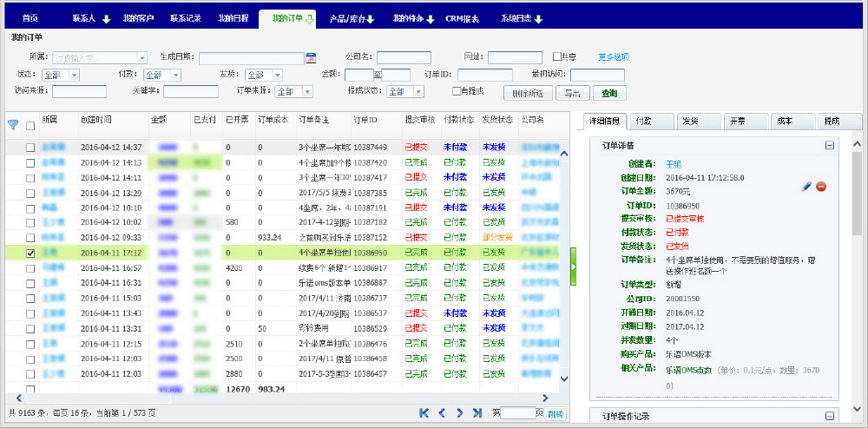Viewport: 868px width, 428px height.
Task: Click the 更多选项 link
Action: [614, 57]
